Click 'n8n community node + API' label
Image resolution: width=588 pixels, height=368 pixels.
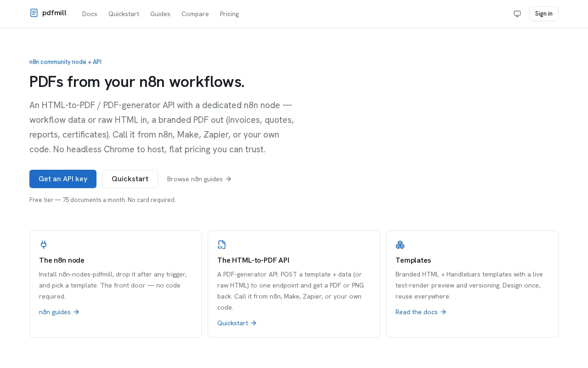(65, 62)
